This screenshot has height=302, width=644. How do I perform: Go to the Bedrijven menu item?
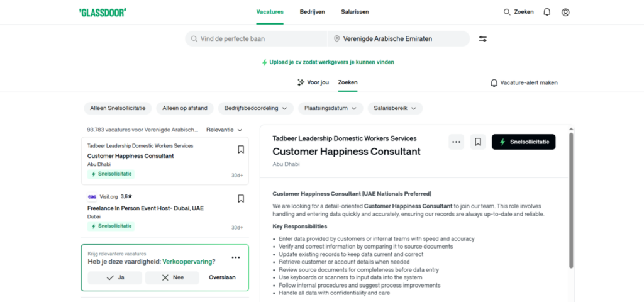click(x=312, y=12)
